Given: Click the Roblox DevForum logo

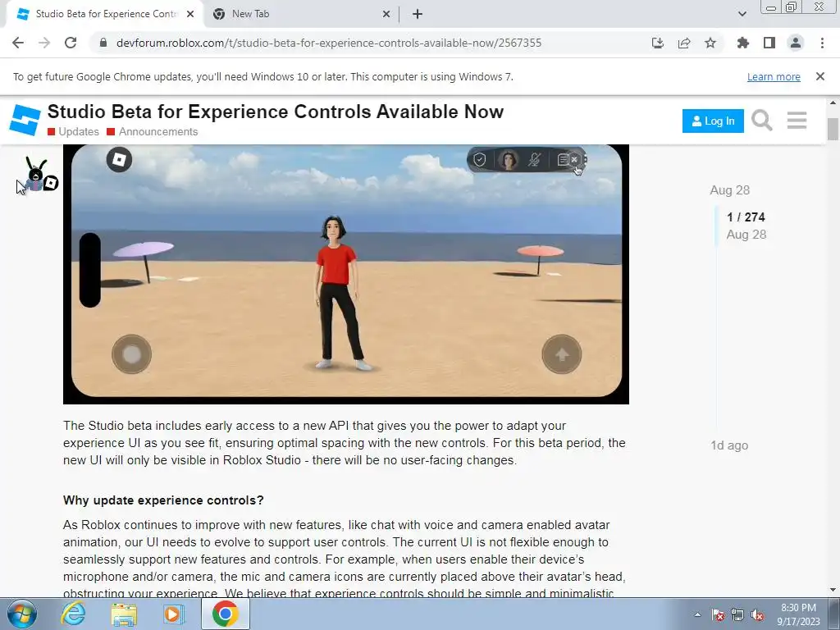Looking at the screenshot, I should click(x=25, y=120).
